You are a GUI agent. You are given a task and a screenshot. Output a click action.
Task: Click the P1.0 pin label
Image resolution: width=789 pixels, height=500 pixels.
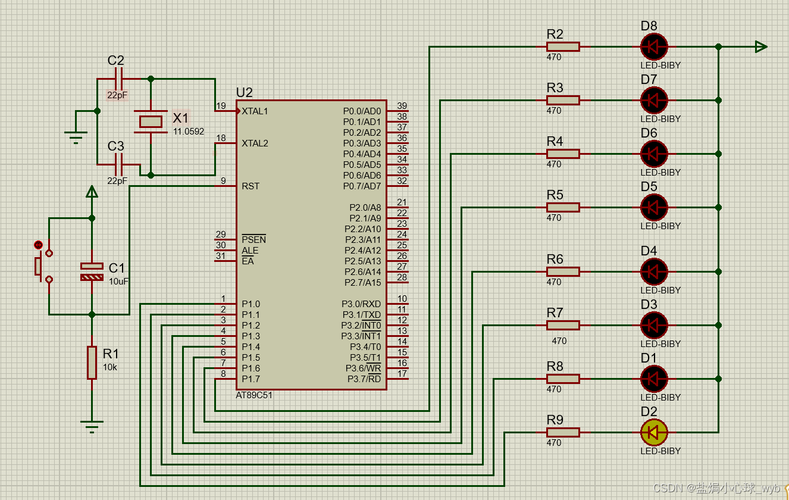(x=251, y=304)
